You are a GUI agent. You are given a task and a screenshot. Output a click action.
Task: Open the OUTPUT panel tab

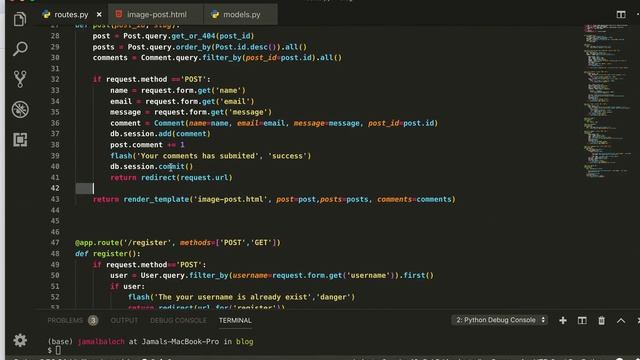124,320
